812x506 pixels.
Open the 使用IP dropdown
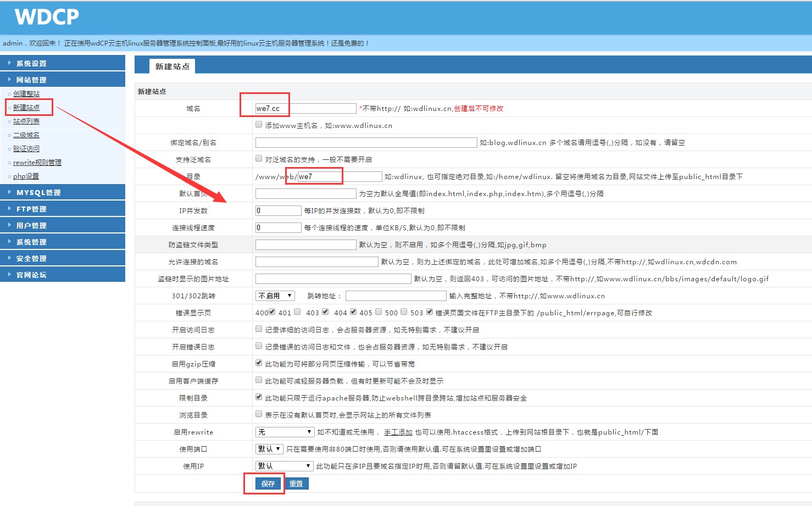pyautogui.click(x=285, y=466)
